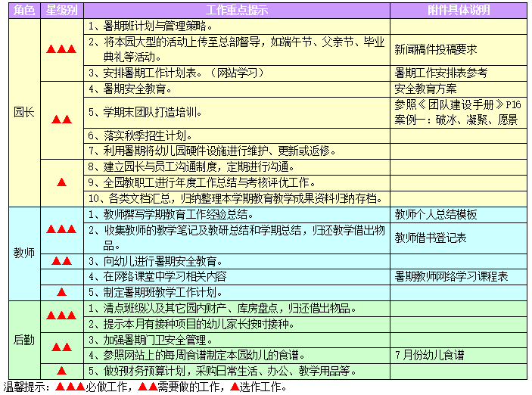This screenshot has height=395, width=532.
Task: Click '3、加强暑期门卫安全管理' row
Action: click(x=237, y=340)
